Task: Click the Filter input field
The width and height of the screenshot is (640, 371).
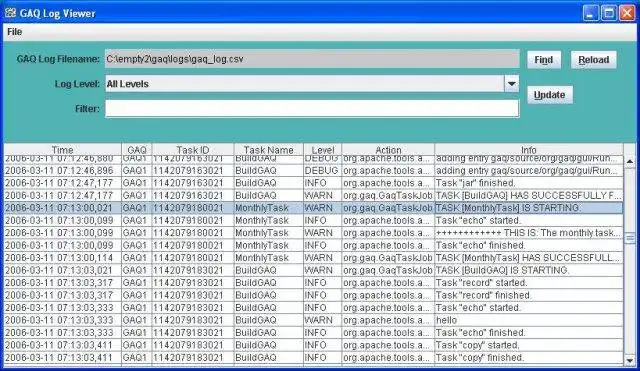Action: [x=312, y=109]
